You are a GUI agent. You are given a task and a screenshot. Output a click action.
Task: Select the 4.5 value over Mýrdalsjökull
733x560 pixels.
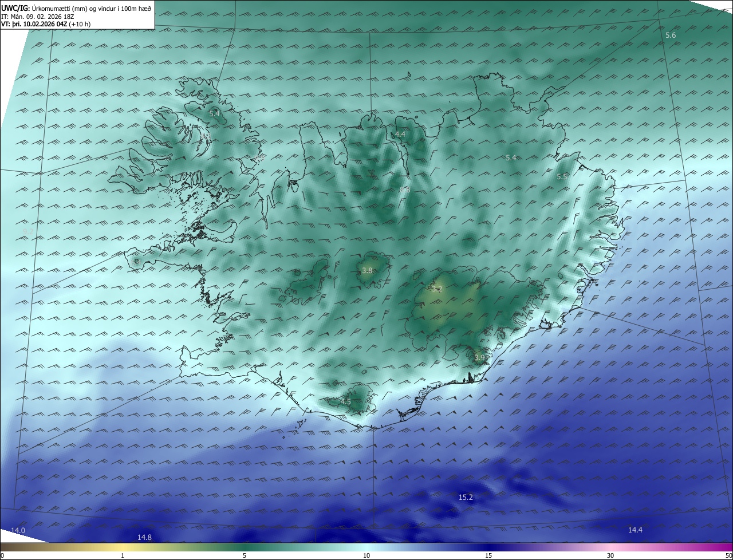(345, 402)
